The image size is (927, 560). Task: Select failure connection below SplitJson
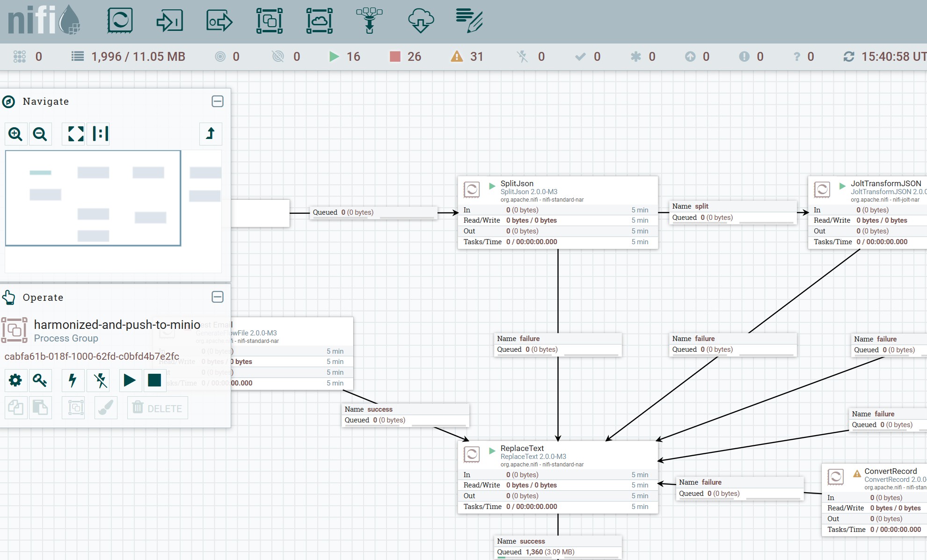point(558,344)
